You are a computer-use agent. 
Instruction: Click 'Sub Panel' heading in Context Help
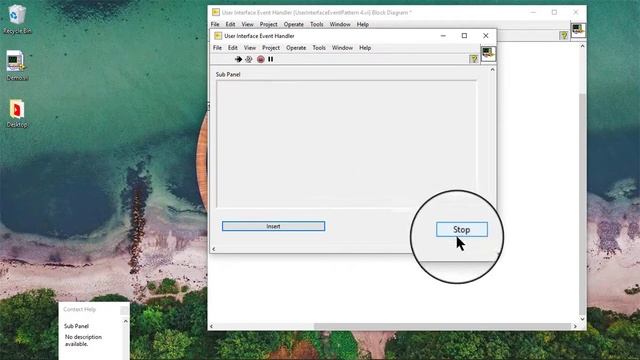76,326
